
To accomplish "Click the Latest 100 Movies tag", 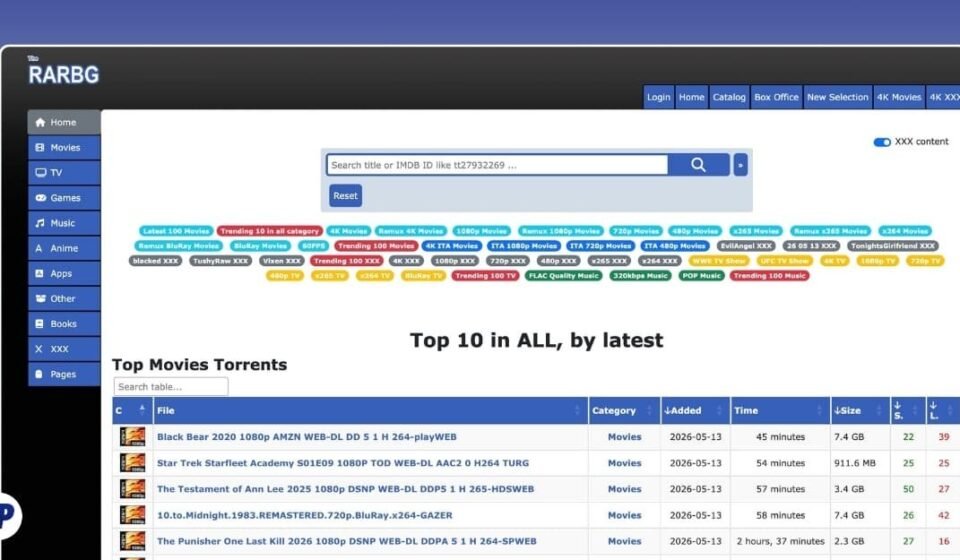I will click(x=176, y=231).
